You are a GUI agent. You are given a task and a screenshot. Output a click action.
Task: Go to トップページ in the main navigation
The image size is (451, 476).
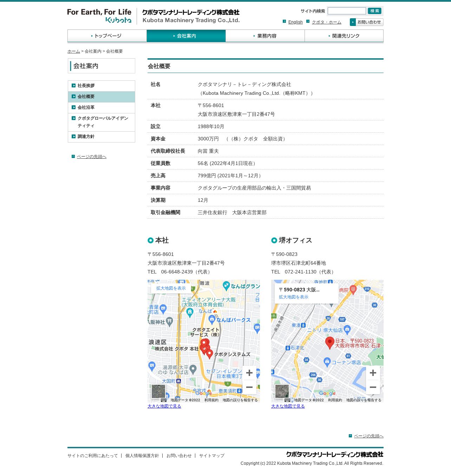click(107, 36)
